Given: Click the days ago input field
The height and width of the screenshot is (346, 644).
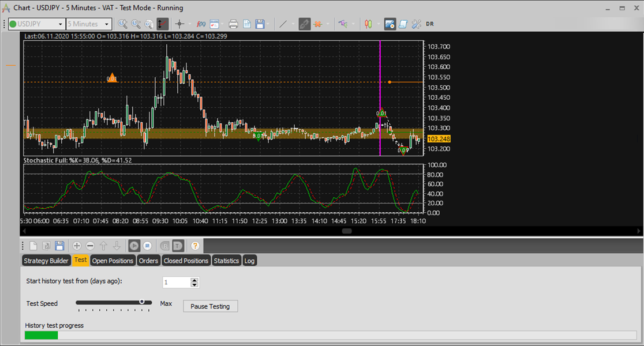Looking at the screenshot, I should point(177,283).
